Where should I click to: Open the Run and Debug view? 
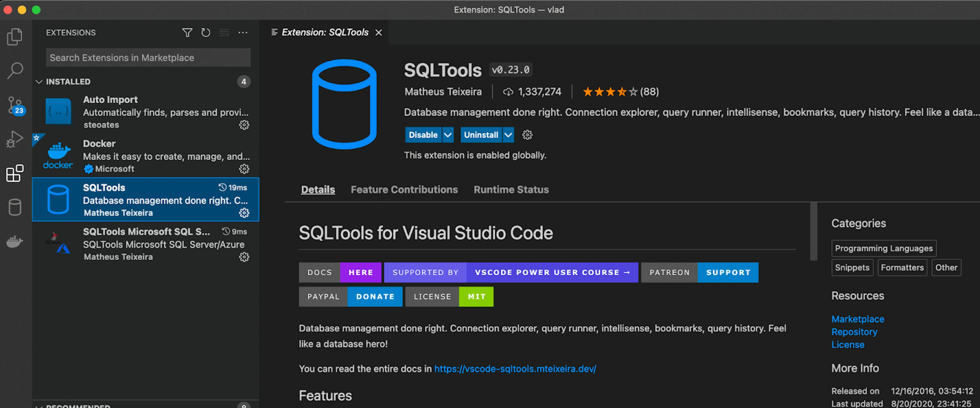coord(15,139)
